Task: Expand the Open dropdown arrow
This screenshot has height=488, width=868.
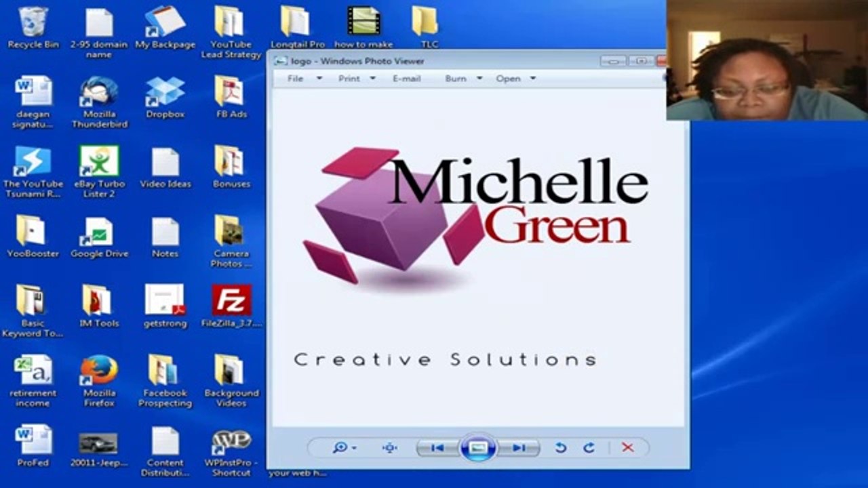Action: click(x=532, y=79)
